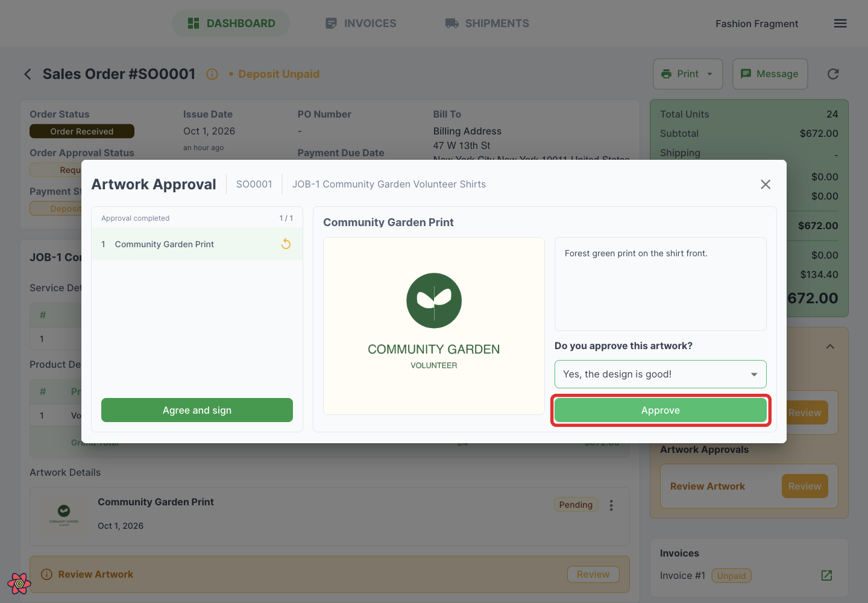Screen dimensions: 868x603
Task: Click the JOB-1 Community Garden Volunteer Shirts title
Action: (389, 185)
